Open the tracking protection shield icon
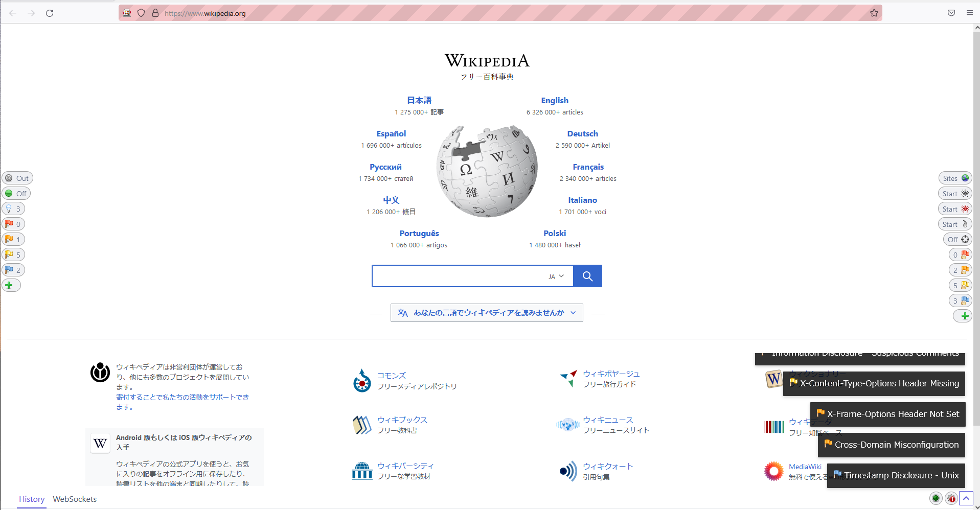The width and height of the screenshot is (980, 510). click(x=141, y=13)
